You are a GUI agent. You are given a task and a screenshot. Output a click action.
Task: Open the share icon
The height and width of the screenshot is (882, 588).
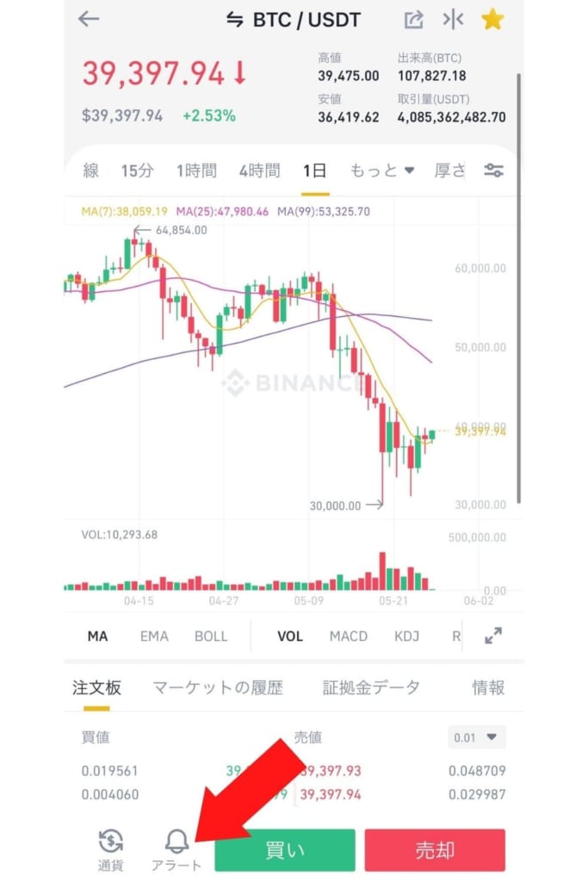coord(413,20)
